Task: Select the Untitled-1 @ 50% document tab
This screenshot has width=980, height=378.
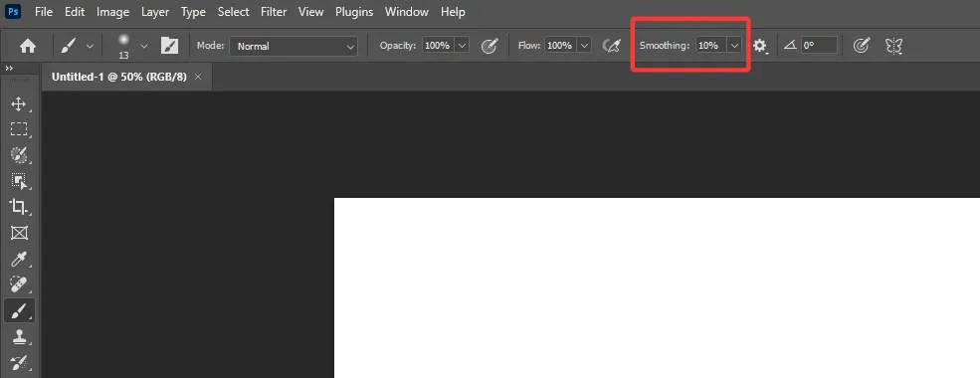Action: coord(118,77)
